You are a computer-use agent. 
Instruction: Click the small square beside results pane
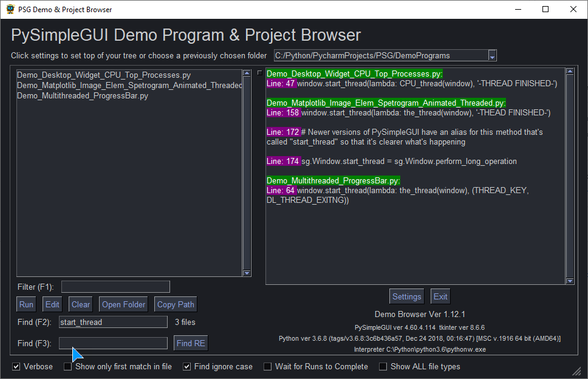[259, 73]
